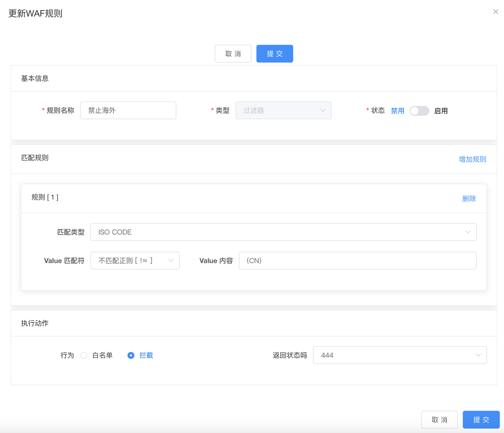Click the top 提交 button
504x433 pixels.
(x=274, y=54)
